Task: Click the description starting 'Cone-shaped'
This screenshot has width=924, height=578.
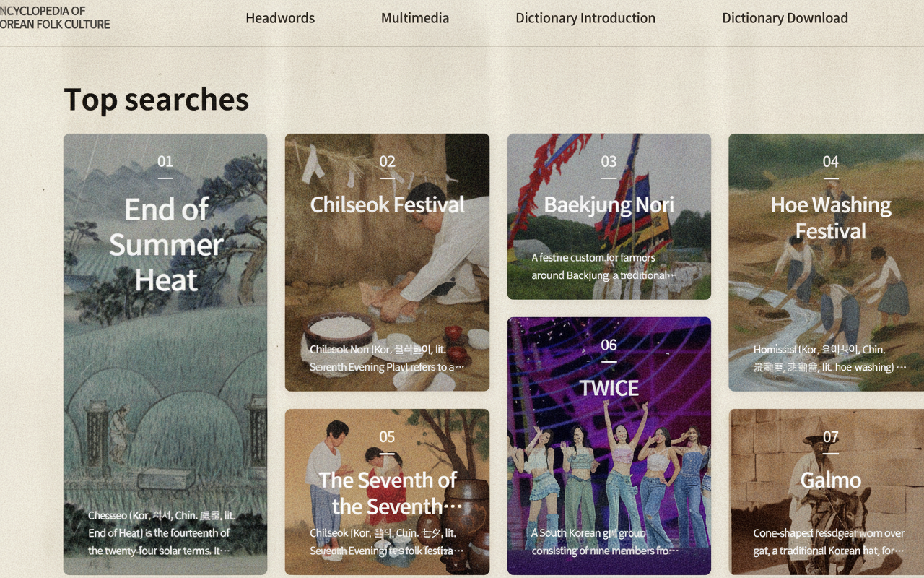Action: [829, 542]
